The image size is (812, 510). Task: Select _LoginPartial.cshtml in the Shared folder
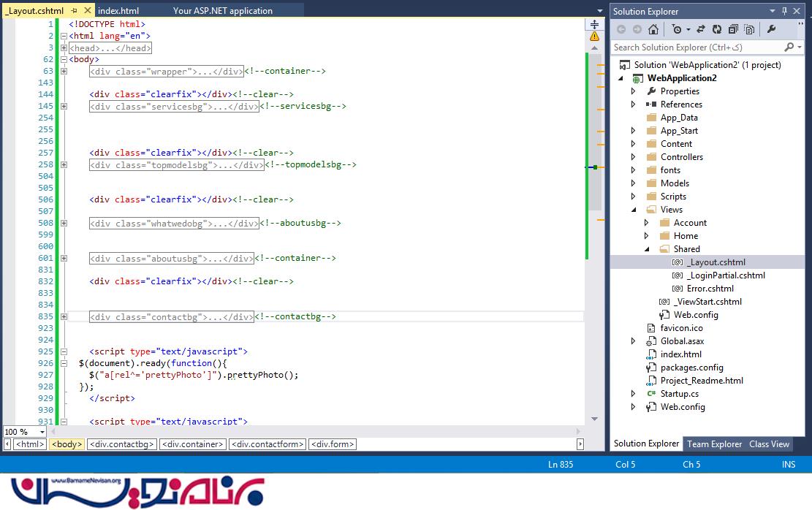pyautogui.click(x=725, y=275)
